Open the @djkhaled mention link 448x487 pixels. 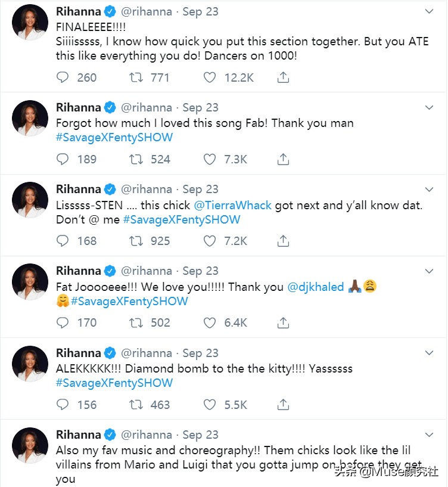pyautogui.click(x=316, y=287)
